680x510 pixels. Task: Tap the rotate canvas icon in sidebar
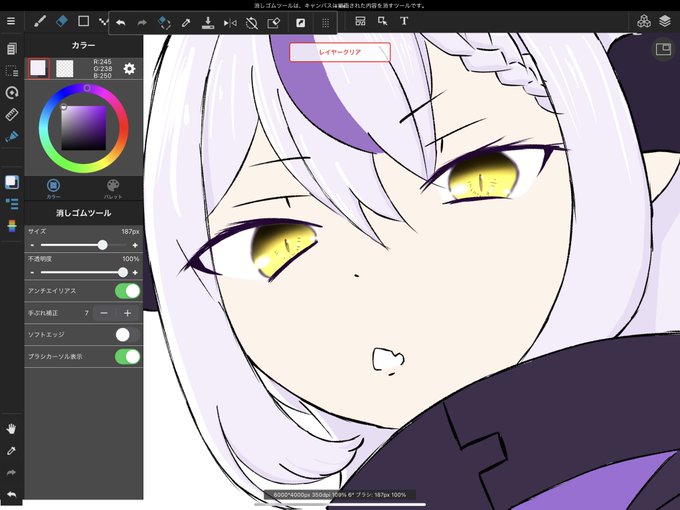(12, 92)
